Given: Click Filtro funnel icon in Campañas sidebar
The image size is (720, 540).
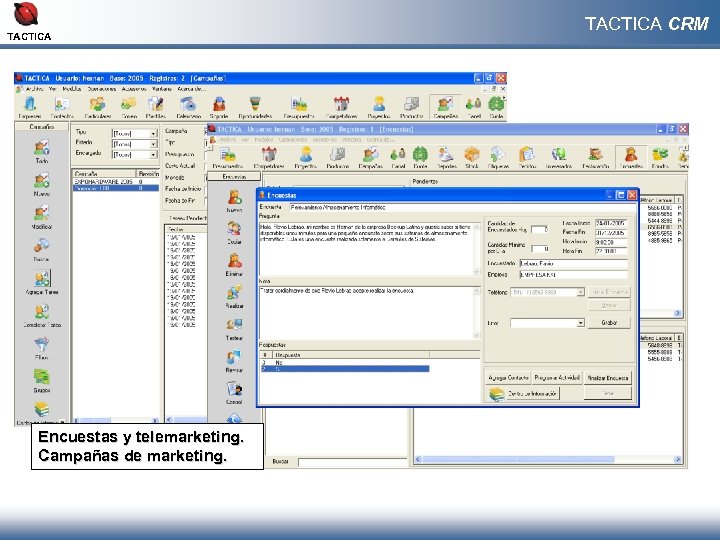Looking at the screenshot, I should point(41,348).
